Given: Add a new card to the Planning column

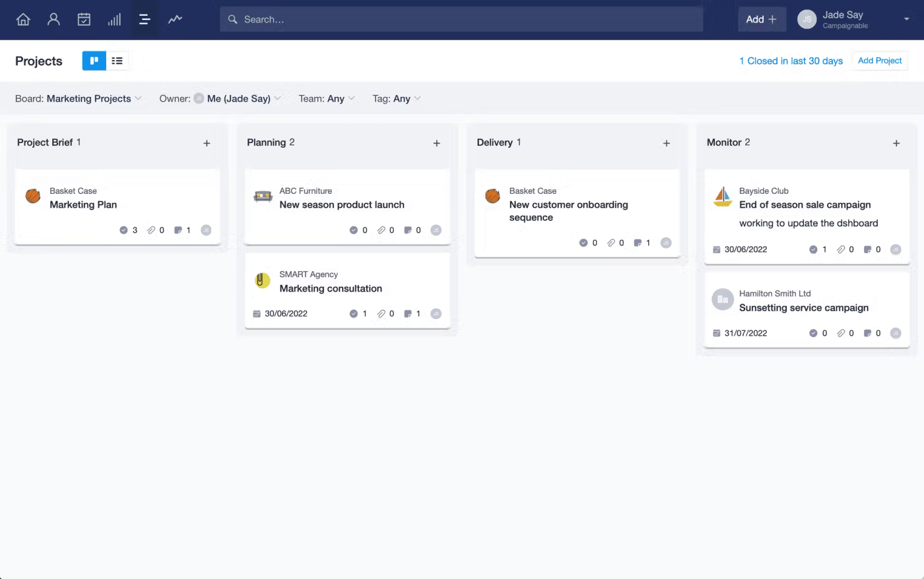Looking at the screenshot, I should (x=436, y=143).
